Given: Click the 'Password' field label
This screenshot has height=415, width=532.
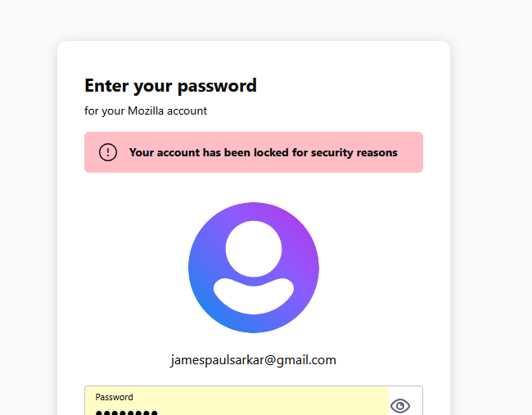Looking at the screenshot, I should tap(114, 397).
